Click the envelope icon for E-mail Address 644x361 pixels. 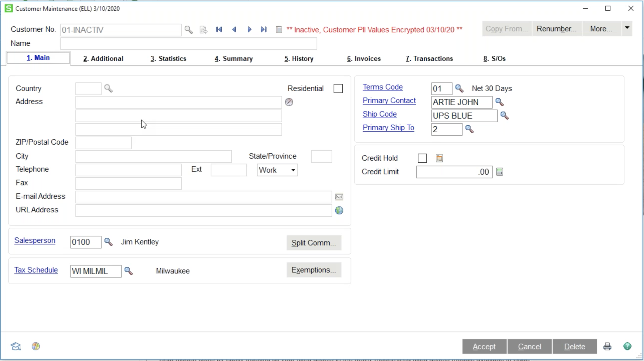[339, 197]
